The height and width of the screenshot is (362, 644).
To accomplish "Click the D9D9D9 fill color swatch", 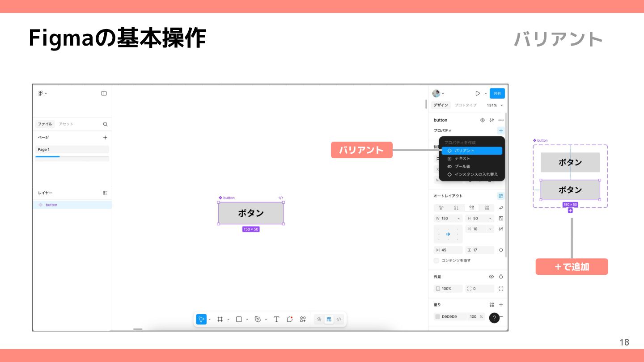I will [x=438, y=317].
